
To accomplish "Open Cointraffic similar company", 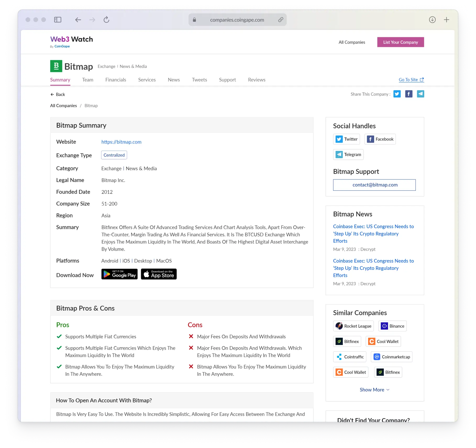I will [x=350, y=357].
